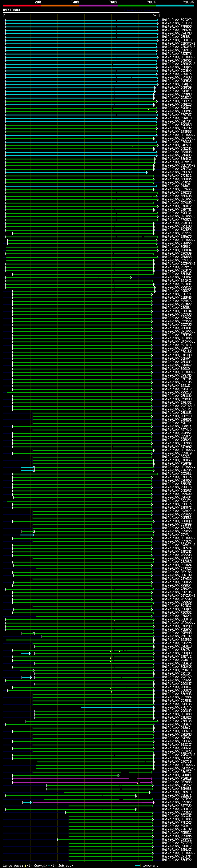Click UniRef100_C0PH36 label
Image resolution: width=197 pixels, height=868 pixels.
176,81
